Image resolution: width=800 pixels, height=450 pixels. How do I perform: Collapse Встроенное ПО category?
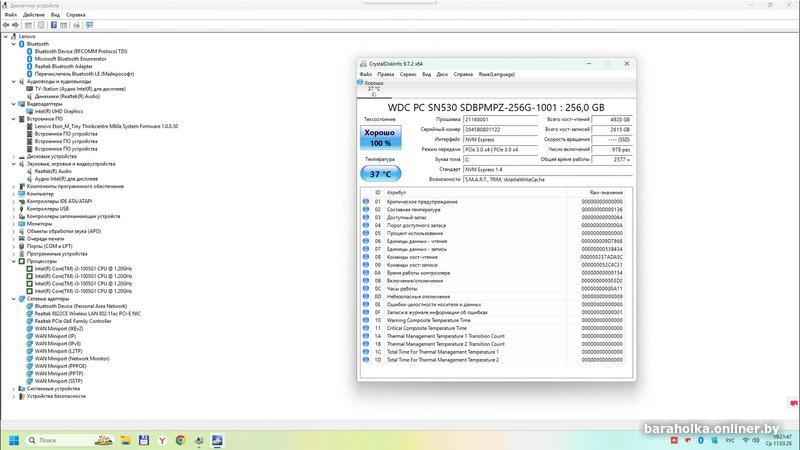14,119
